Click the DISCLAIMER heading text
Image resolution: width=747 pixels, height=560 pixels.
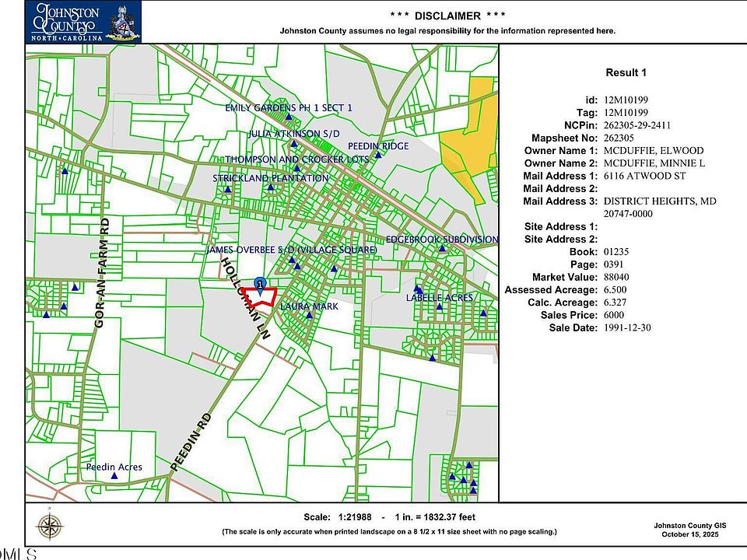[447, 16]
